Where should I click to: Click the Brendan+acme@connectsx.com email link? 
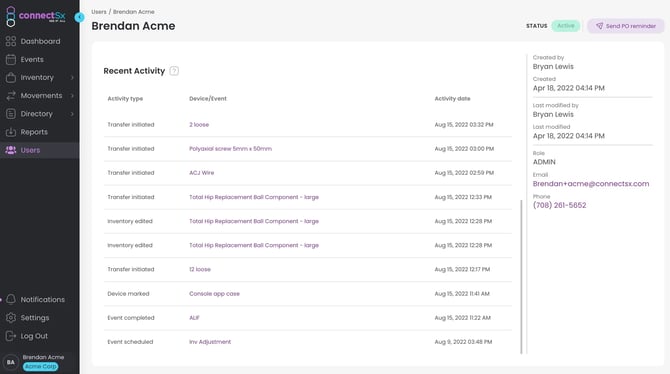591,184
